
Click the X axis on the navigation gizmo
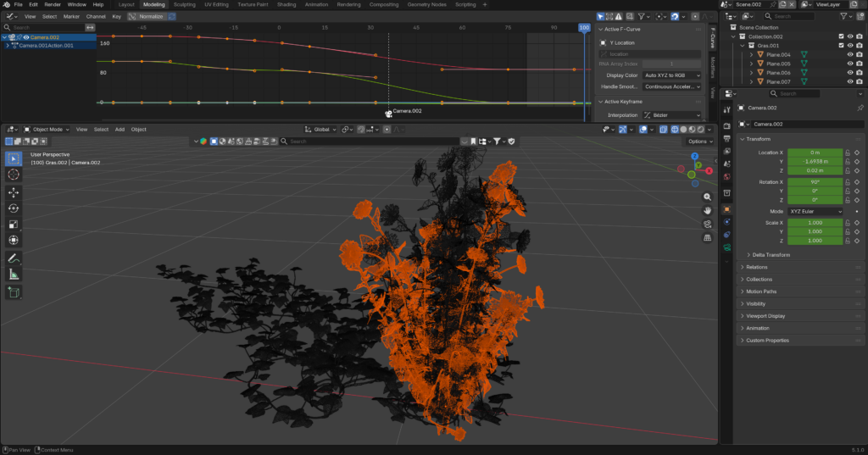(x=709, y=171)
